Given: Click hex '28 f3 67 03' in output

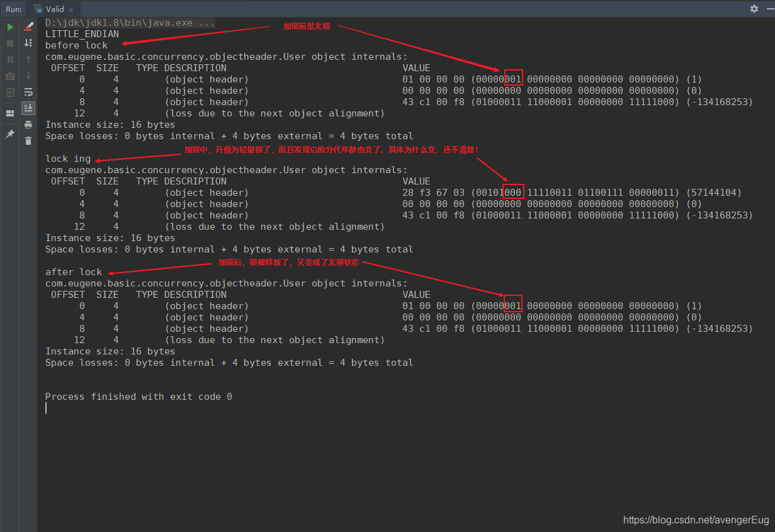Looking at the screenshot, I should [434, 193].
